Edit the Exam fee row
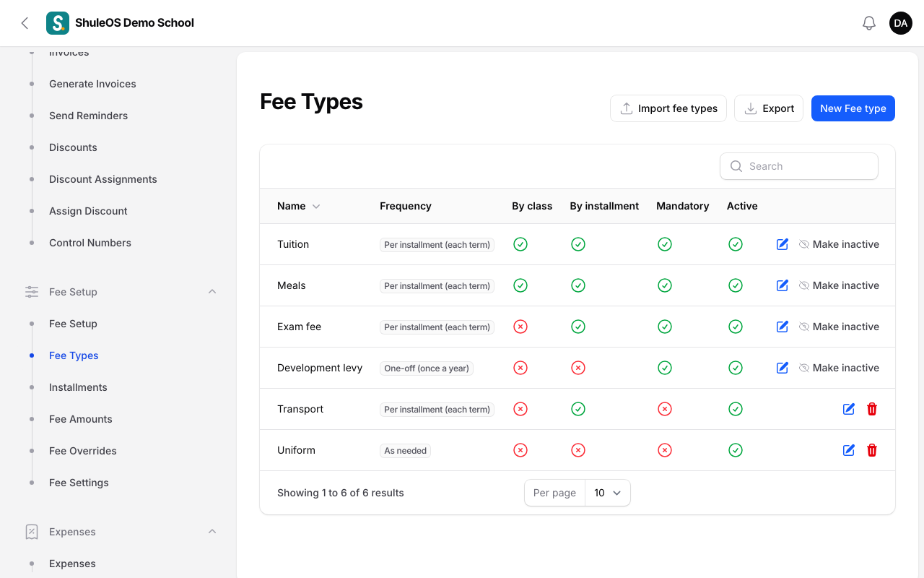924x578 pixels. tap(783, 327)
